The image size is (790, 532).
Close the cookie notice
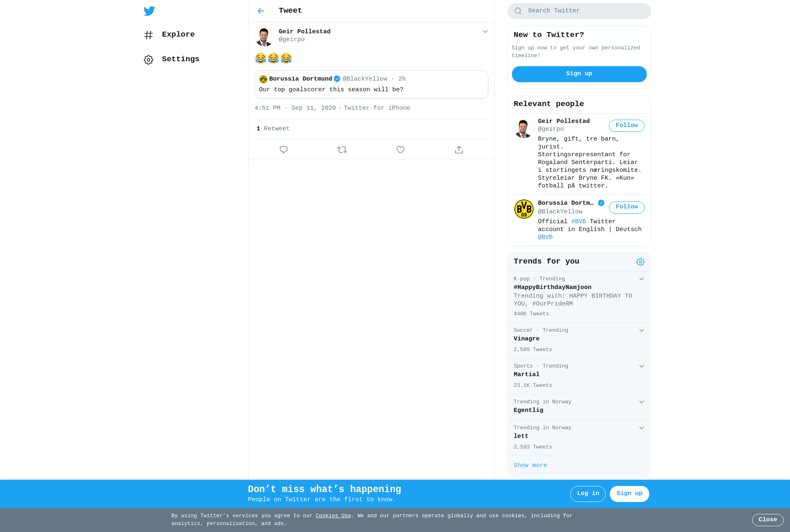(x=768, y=520)
